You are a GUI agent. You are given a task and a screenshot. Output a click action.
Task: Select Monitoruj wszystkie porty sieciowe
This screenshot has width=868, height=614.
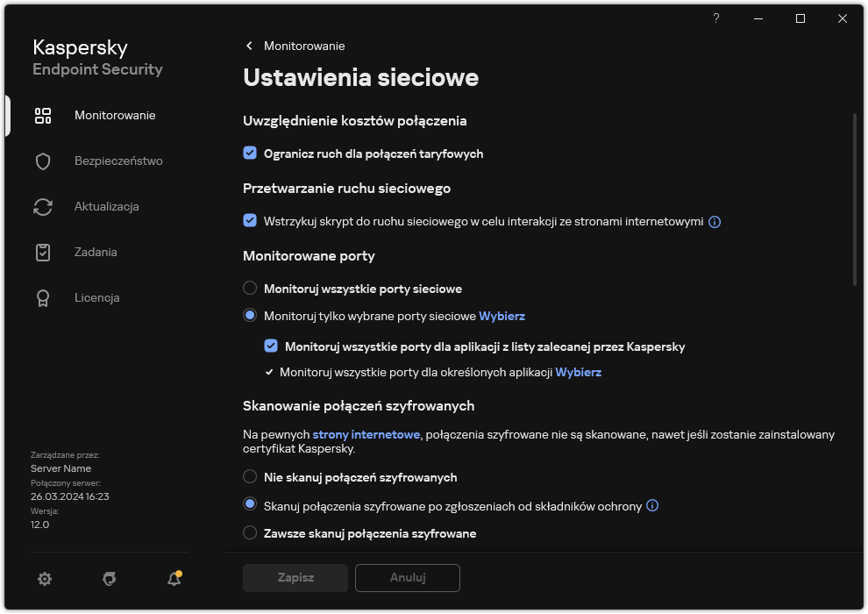[250, 288]
